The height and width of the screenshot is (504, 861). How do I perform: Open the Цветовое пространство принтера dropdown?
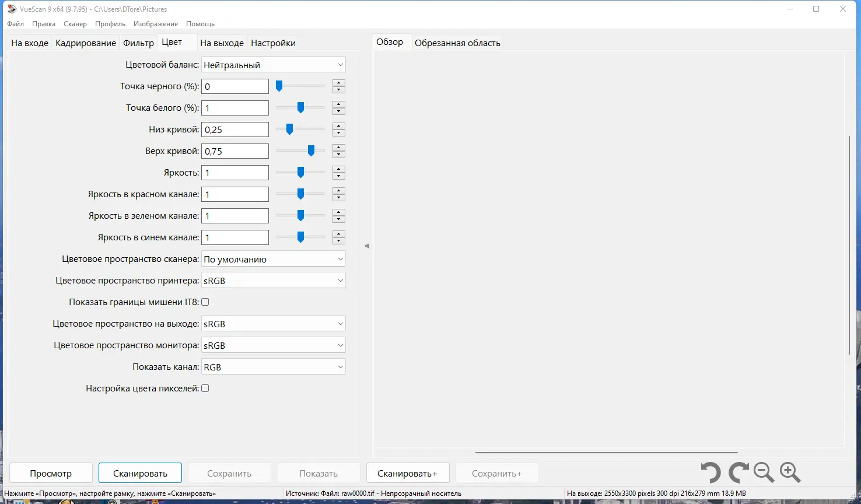tap(274, 281)
